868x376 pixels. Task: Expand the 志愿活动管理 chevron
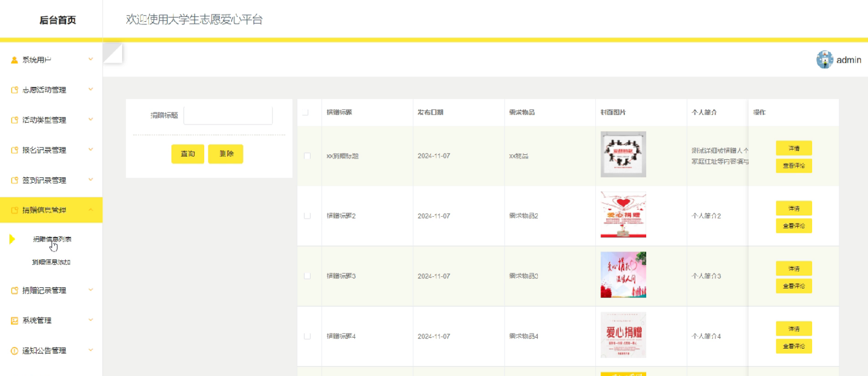pos(91,89)
